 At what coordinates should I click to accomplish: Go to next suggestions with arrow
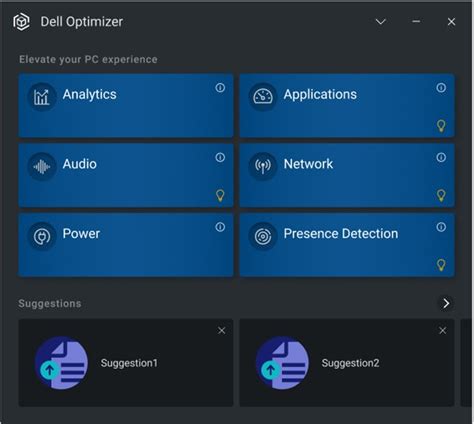click(446, 303)
